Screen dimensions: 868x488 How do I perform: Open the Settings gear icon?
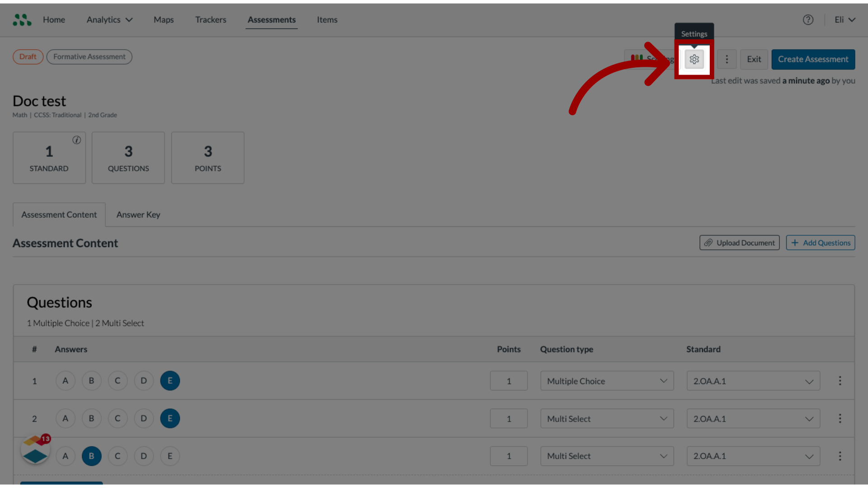pyautogui.click(x=694, y=59)
